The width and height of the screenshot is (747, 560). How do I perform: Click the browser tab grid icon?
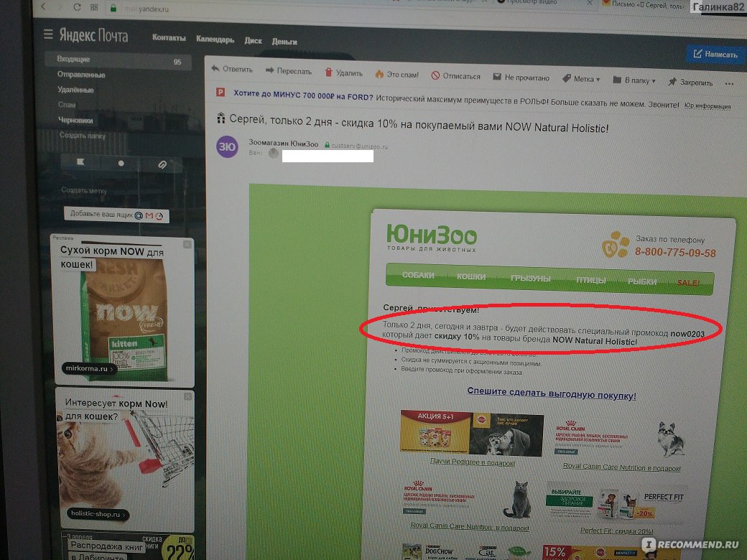(94, 8)
